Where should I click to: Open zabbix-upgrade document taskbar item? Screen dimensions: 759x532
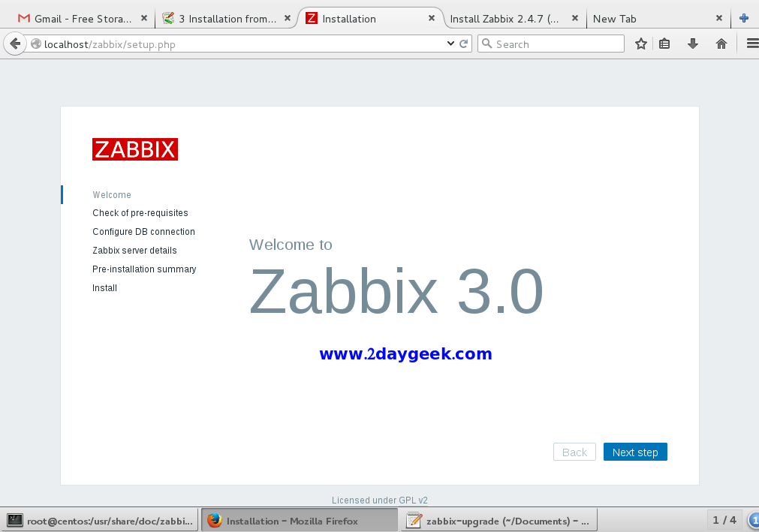coord(499,521)
